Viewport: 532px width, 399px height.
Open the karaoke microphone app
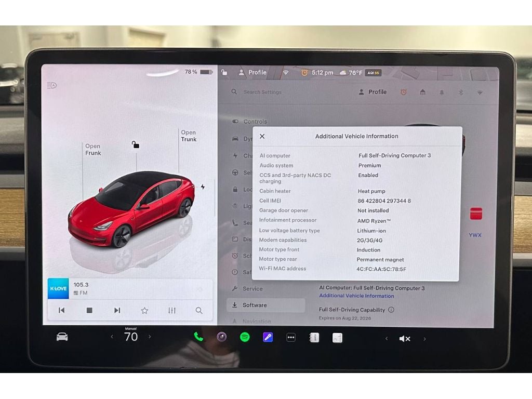(x=268, y=337)
